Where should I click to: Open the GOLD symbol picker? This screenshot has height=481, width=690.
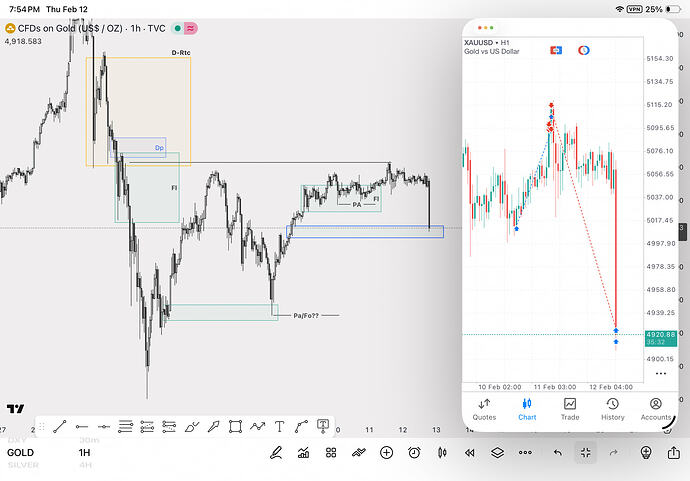pyautogui.click(x=20, y=452)
